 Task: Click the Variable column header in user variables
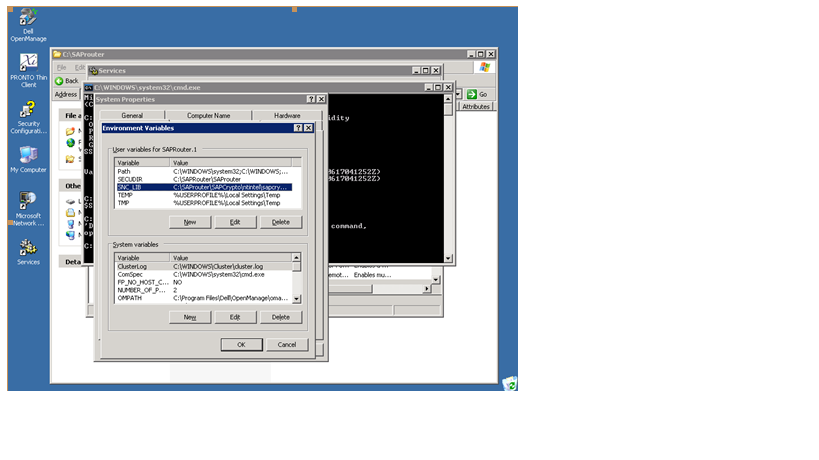pos(143,163)
